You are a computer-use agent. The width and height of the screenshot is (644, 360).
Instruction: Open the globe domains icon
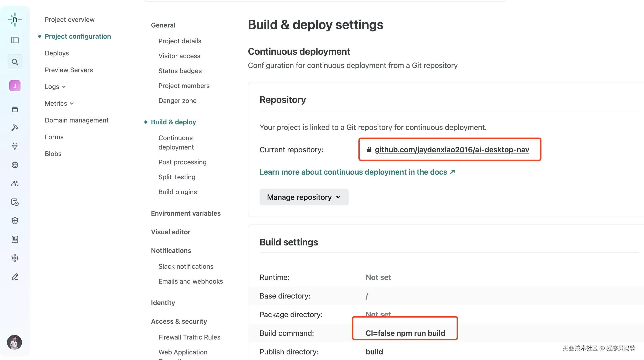pos(15,165)
